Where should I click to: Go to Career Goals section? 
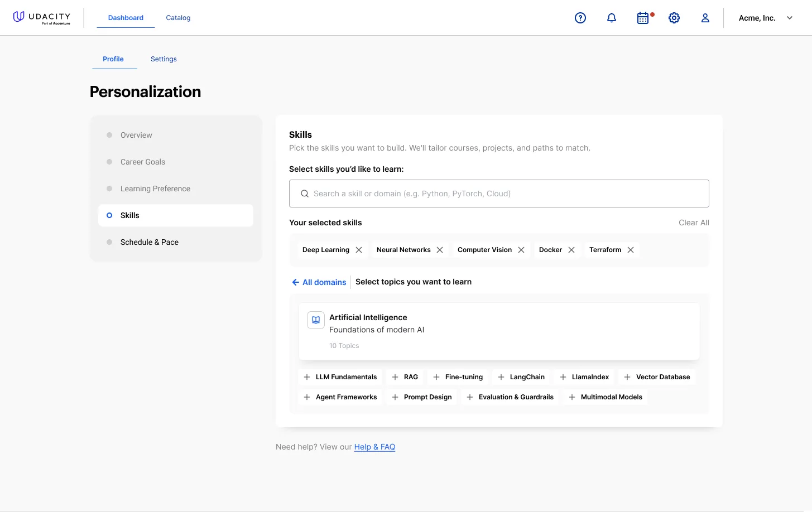[x=176, y=162]
